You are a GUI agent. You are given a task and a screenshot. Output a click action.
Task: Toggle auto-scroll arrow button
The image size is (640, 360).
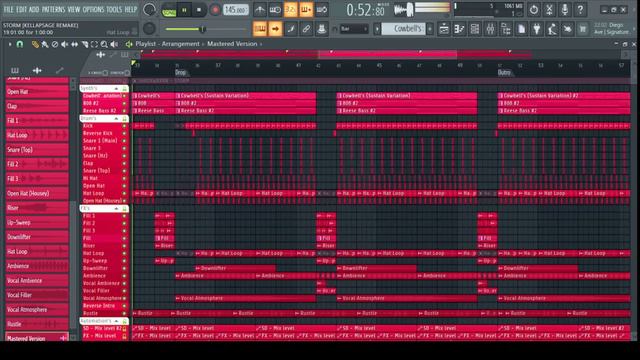tap(275, 29)
